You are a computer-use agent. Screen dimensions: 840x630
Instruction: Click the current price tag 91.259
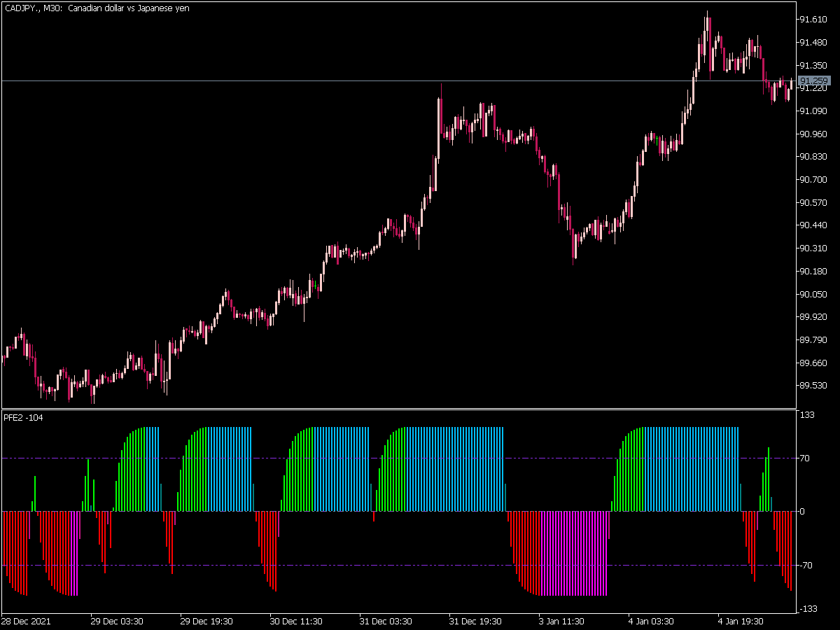pos(814,80)
